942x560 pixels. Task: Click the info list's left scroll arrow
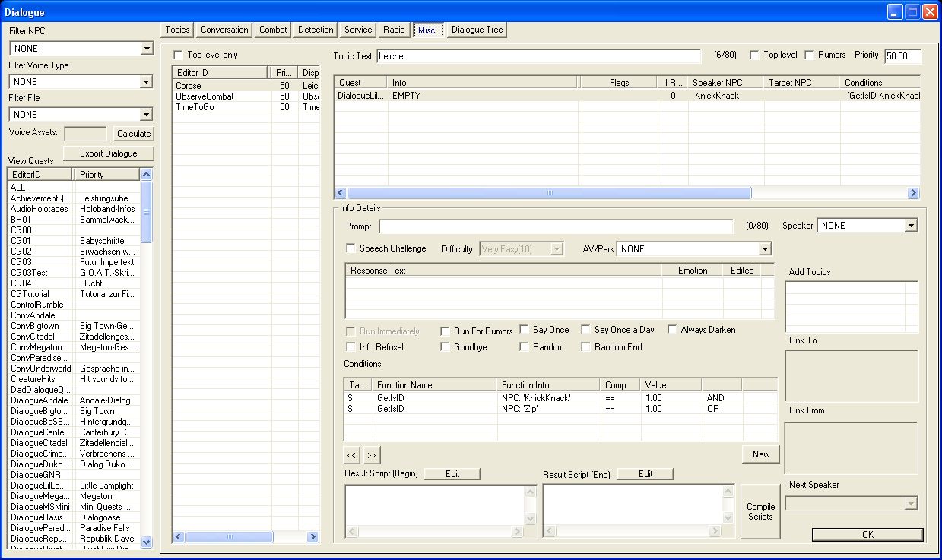[x=341, y=193]
